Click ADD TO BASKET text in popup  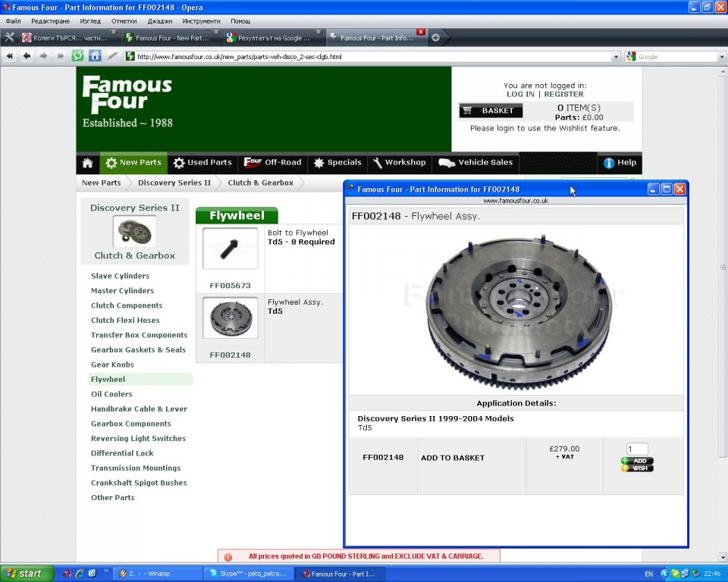[x=453, y=458]
